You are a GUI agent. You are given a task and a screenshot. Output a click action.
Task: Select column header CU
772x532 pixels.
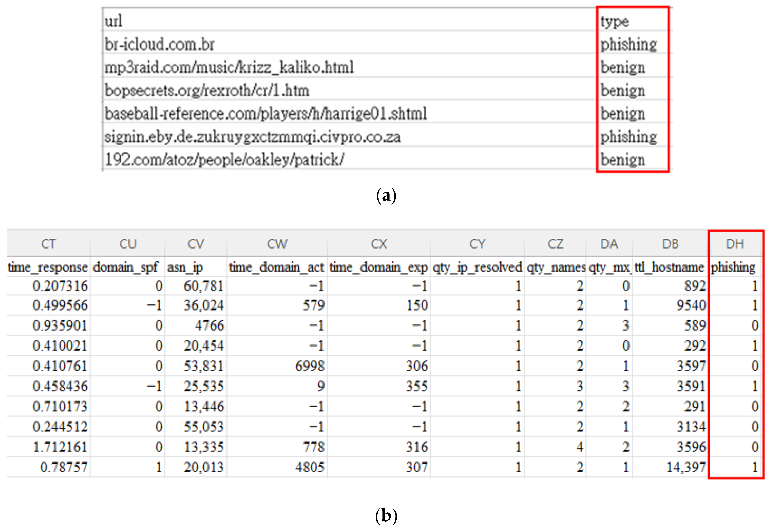click(x=127, y=244)
